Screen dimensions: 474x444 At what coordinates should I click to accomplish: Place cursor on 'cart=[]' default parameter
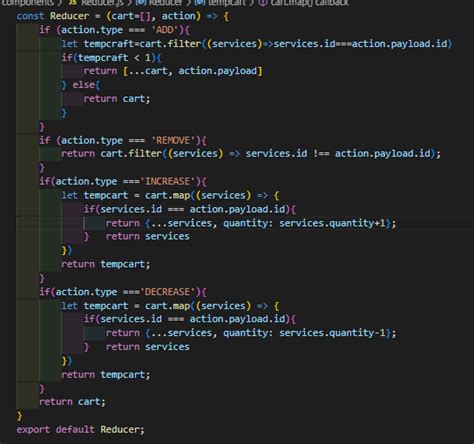point(130,16)
